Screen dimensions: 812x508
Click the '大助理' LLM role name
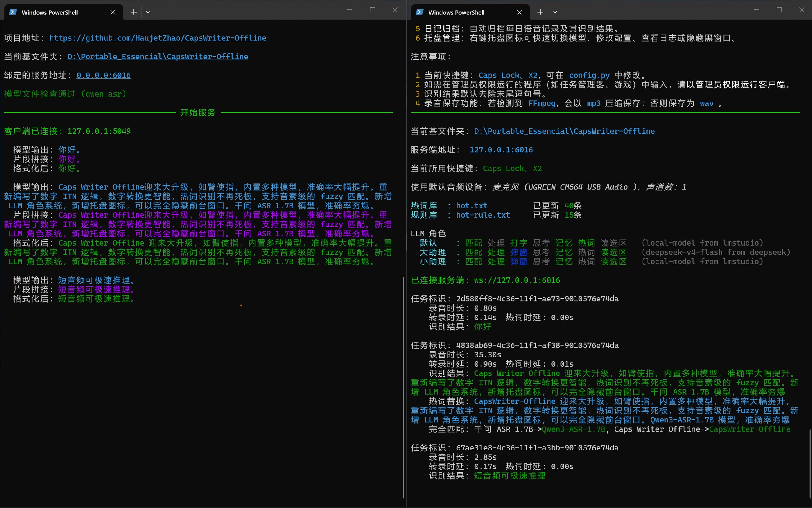click(433, 252)
